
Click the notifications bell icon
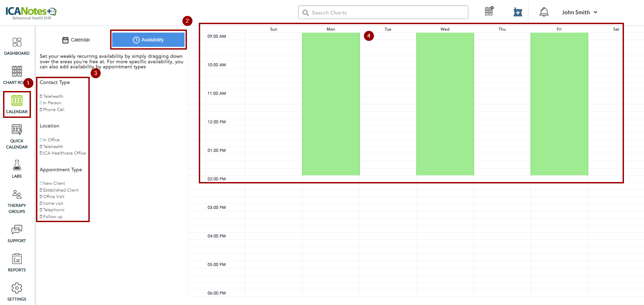[x=544, y=12]
